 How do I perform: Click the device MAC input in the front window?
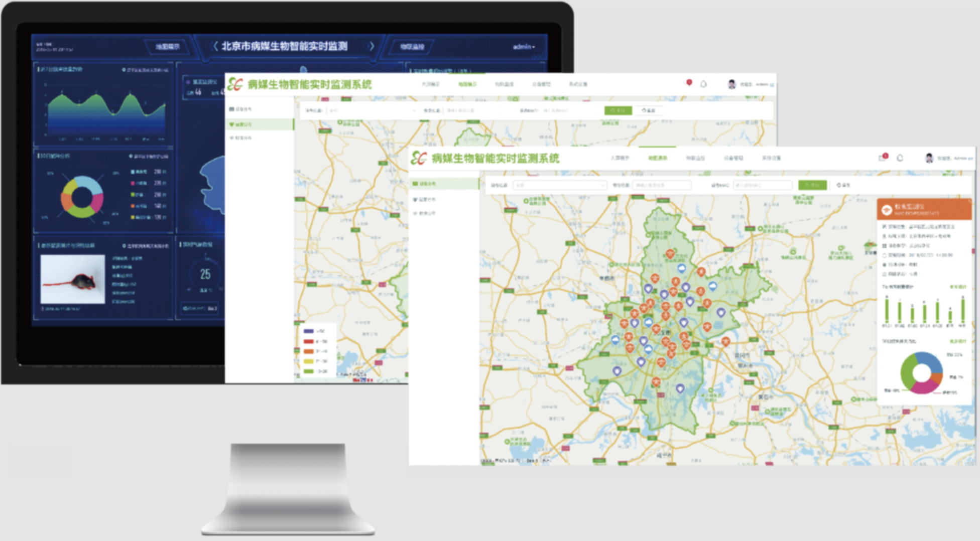tap(763, 185)
